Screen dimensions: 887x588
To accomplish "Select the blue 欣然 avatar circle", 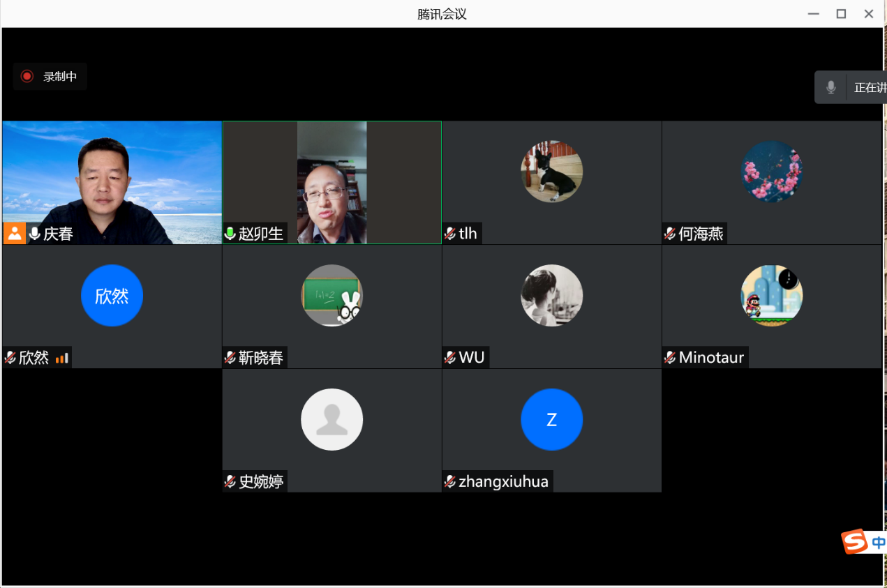I will (x=112, y=296).
